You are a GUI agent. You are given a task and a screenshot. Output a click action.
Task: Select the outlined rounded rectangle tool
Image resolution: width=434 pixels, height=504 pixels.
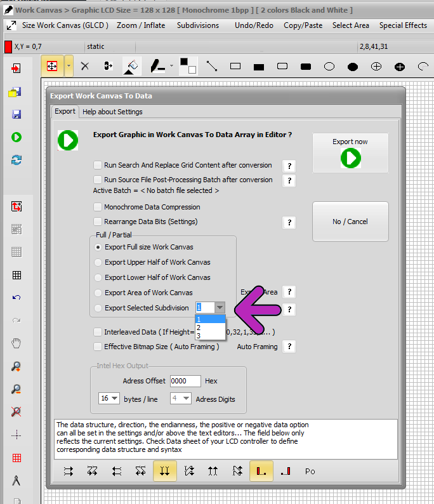click(282, 66)
